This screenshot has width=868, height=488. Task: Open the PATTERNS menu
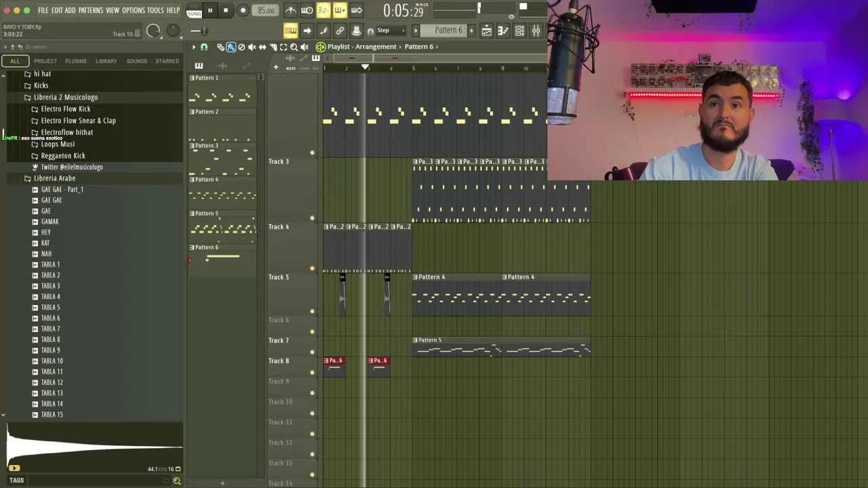click(x=90, y=10)
